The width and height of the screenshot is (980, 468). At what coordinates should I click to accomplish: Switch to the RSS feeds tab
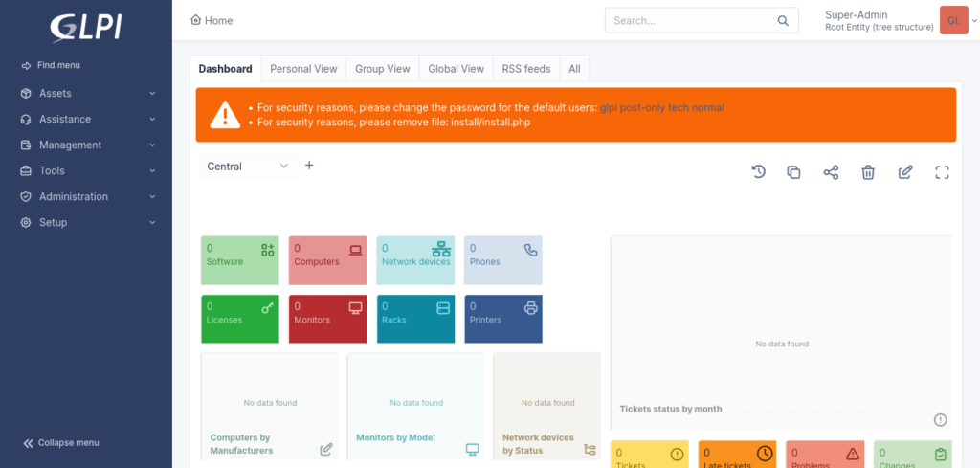coord(526,69)
